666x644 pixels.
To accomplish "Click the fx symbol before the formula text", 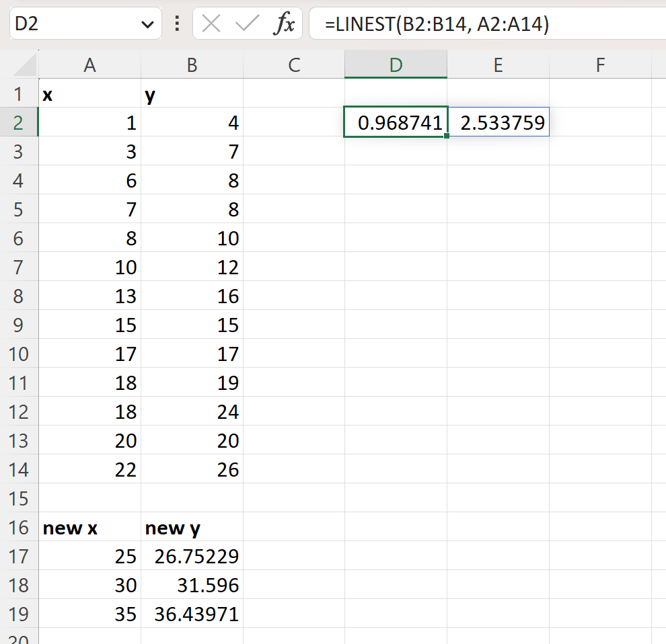I will pos(287,24).
